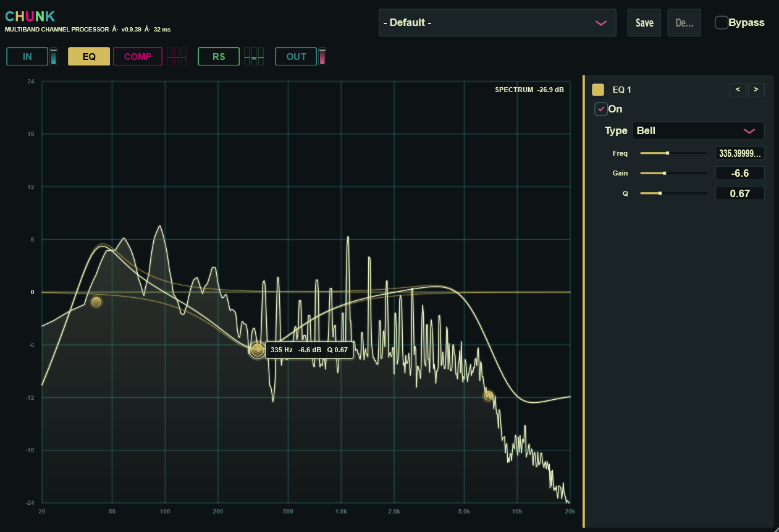Click the SPECTRUM -26.9 dB label

(529, 90)
